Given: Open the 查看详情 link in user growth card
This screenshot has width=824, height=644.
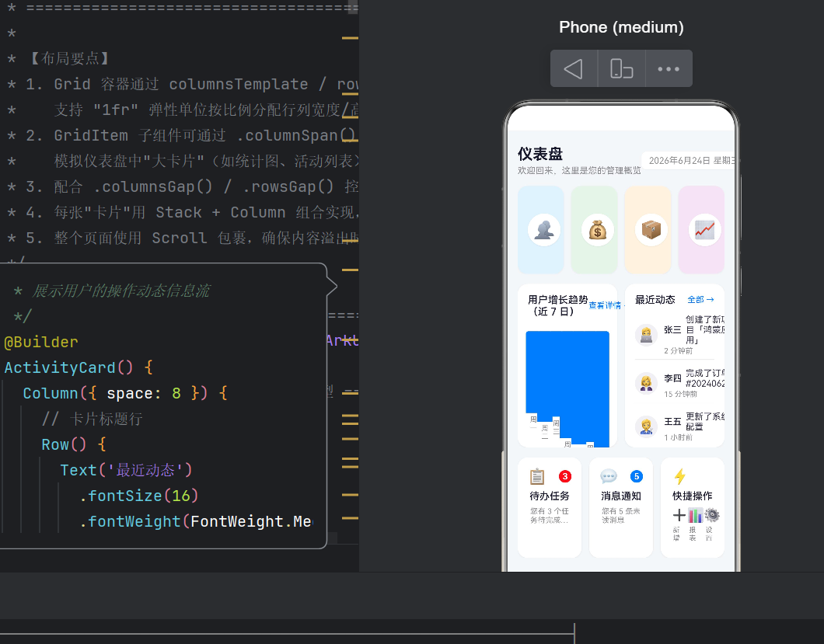Looking at the screenshot, I should pos(606,305).
